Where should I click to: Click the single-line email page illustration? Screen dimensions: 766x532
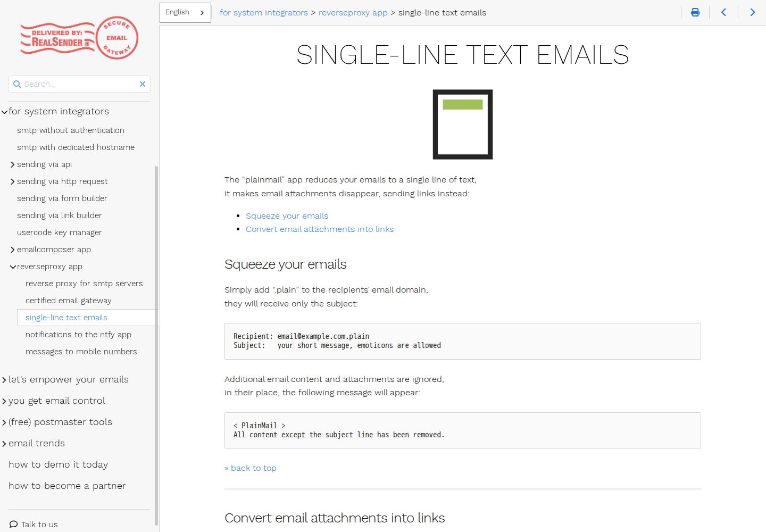[x=462, y=124]
